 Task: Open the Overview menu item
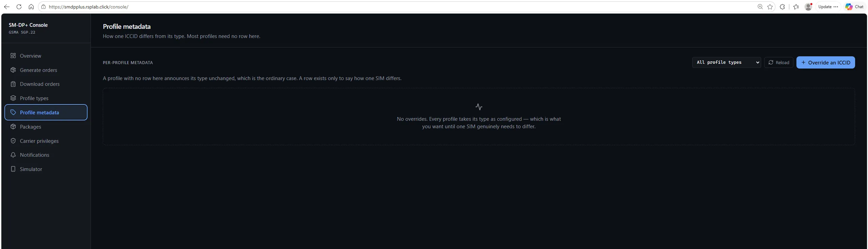tap(46, 56)
